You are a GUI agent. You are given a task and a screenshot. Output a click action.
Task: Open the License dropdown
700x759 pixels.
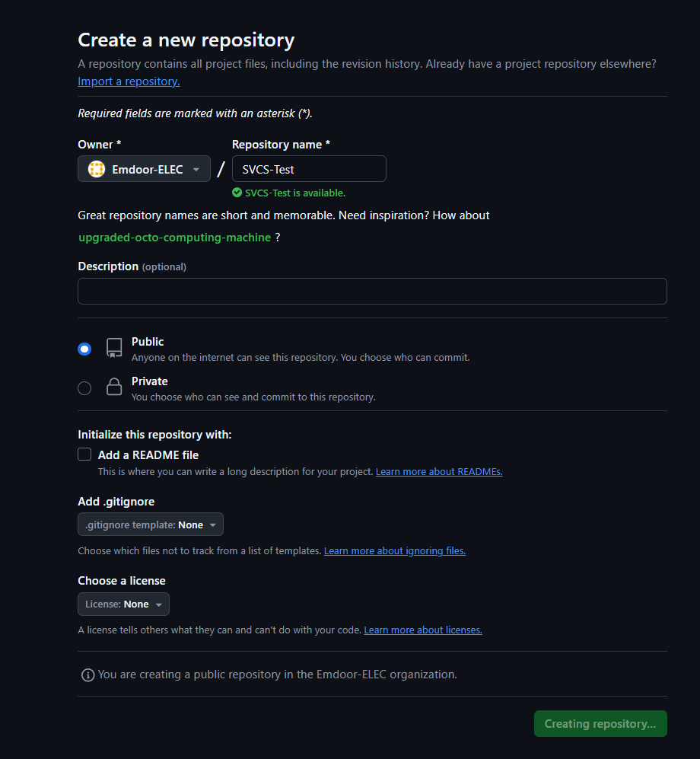(x=123, y=604)
